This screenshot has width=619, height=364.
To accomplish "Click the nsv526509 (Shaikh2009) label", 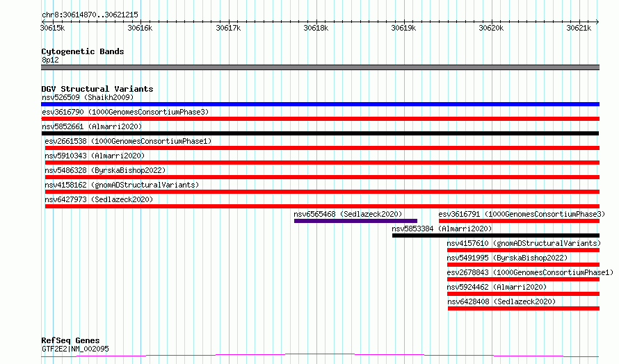I will point(88,97).
